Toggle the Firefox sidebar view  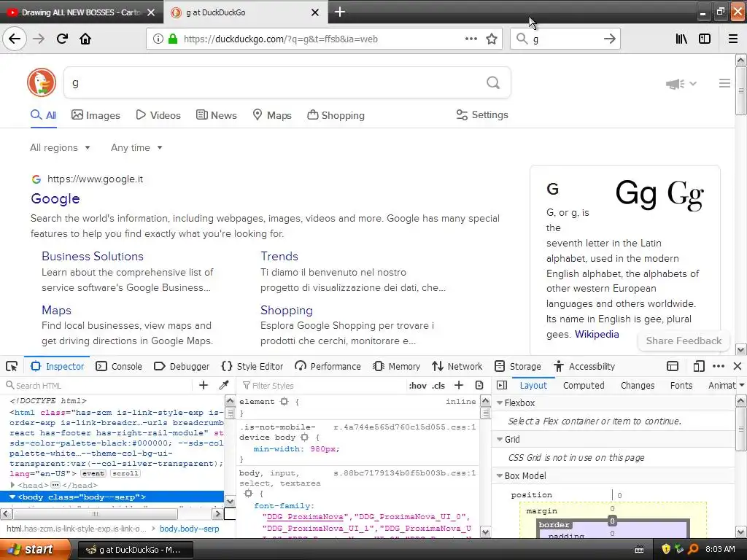(705, 39)
